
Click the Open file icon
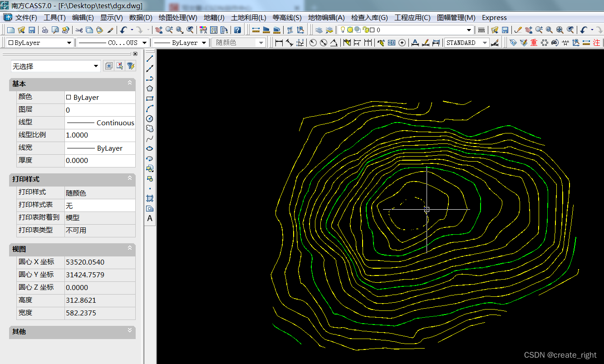pyautogui.click(x=21, y=30)
